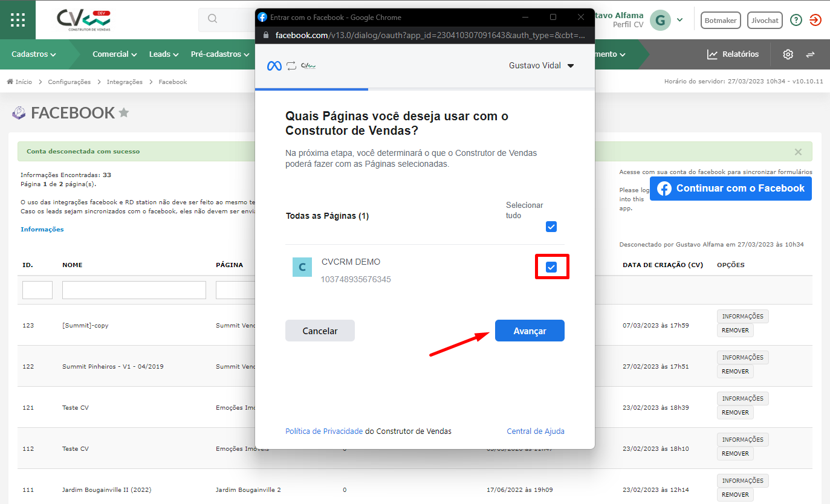Viewport: 830px width, 504px height.
Task: Click the NOME filter input field
Action: click(x=134, y=290)
